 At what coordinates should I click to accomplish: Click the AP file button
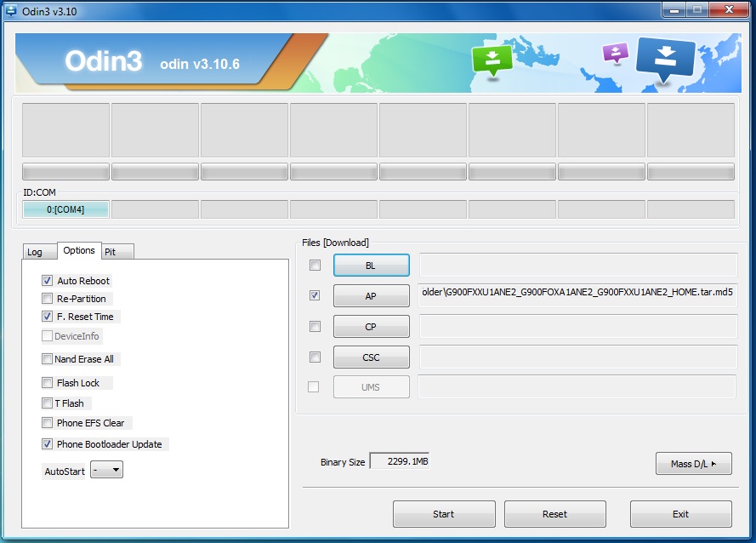click(372, 296)
